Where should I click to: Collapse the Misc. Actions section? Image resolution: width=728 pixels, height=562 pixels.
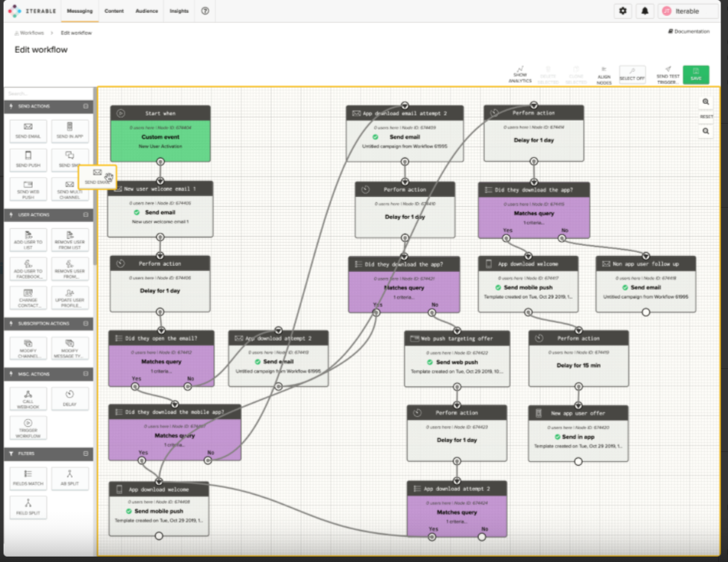86,373
